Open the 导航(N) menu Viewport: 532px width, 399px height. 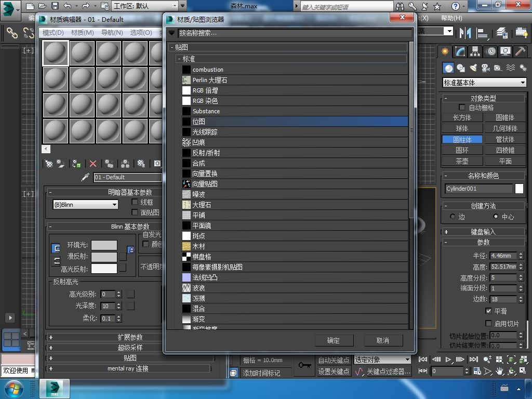coord(112,33)
